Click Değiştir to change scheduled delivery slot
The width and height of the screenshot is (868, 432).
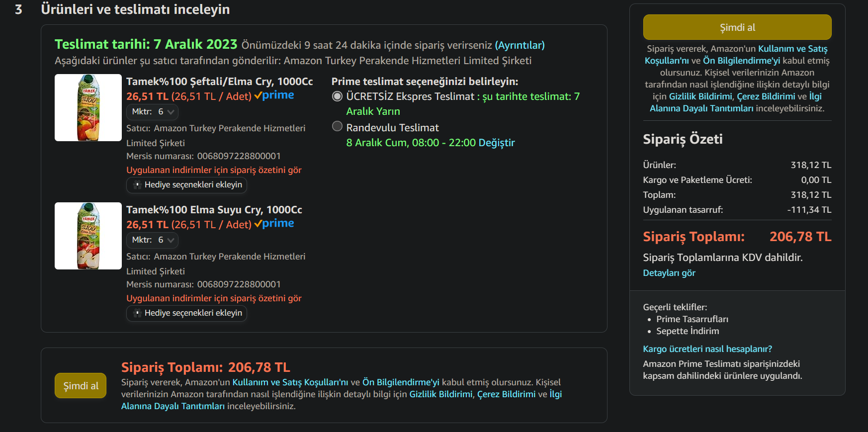tap(496, 143)
